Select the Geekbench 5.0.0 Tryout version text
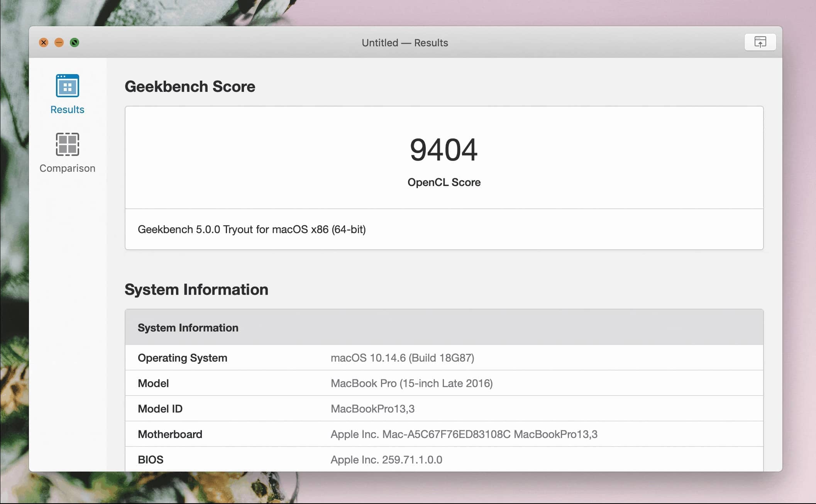 pos(252,229)
